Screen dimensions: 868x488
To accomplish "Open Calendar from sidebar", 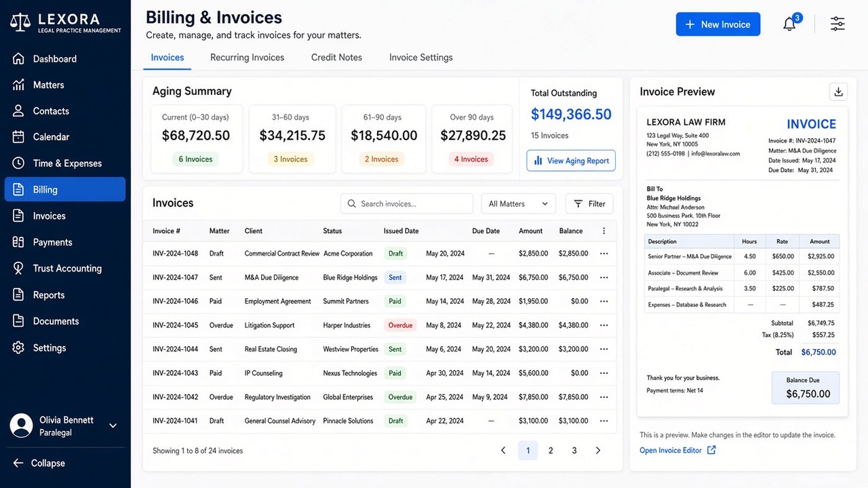I will click(x=65, y=137).
